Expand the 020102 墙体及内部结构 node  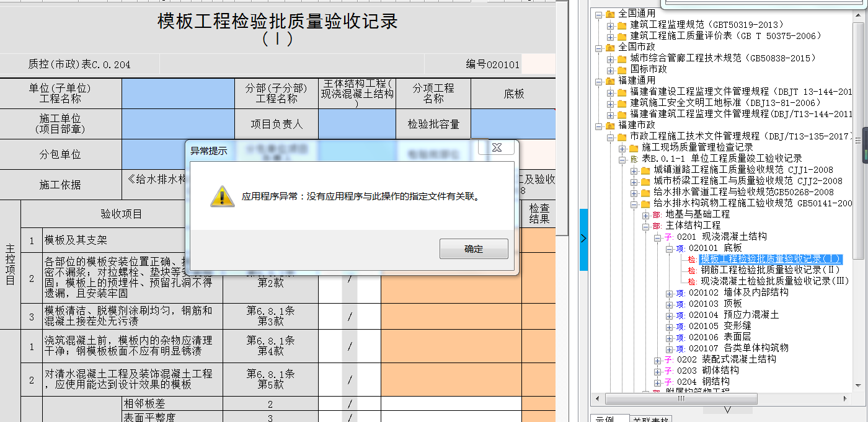(x=669, y=293)
